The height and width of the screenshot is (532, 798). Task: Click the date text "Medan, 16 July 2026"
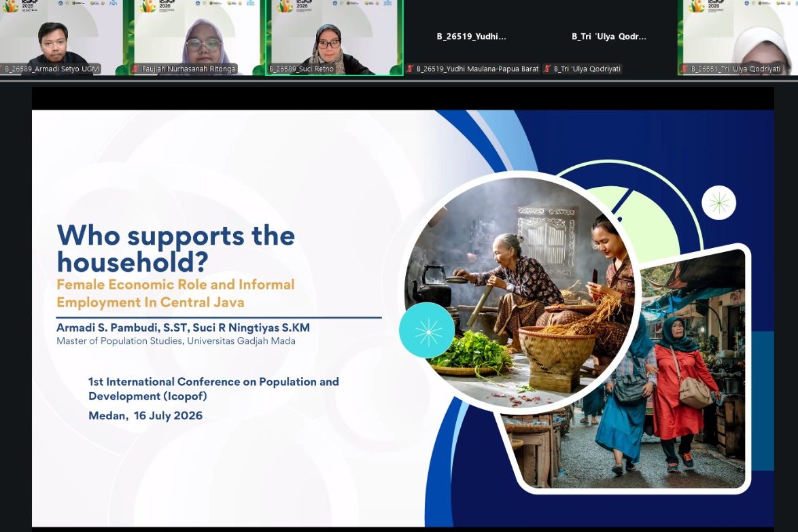click(145, 416)
